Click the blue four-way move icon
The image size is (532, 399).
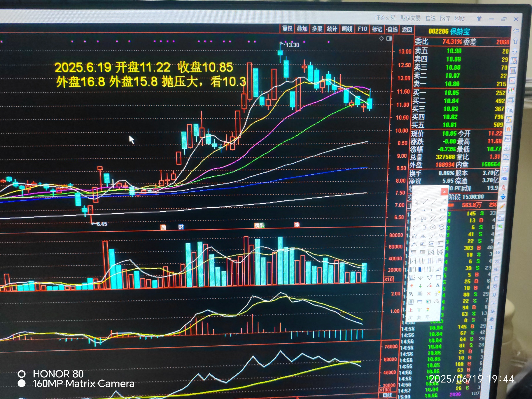pos(503,197)
